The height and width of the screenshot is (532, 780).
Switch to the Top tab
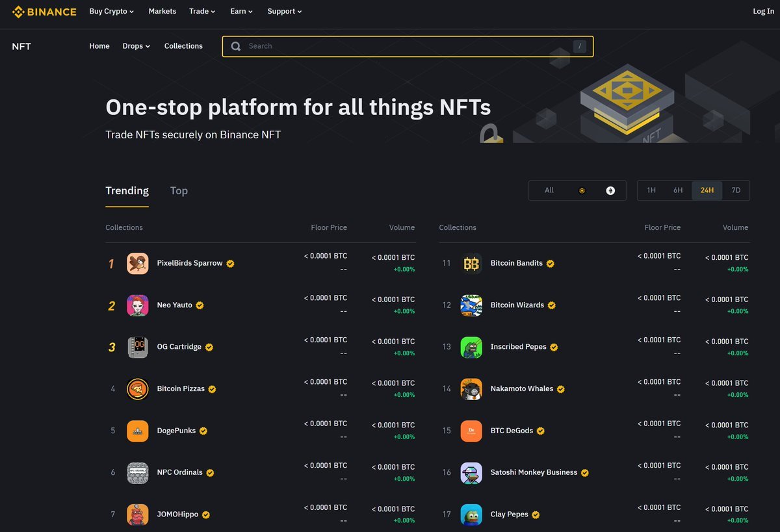pos(179,190)
